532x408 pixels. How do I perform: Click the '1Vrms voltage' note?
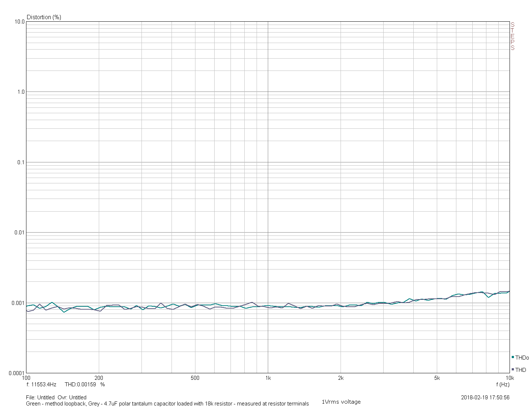tap(341, 402)
